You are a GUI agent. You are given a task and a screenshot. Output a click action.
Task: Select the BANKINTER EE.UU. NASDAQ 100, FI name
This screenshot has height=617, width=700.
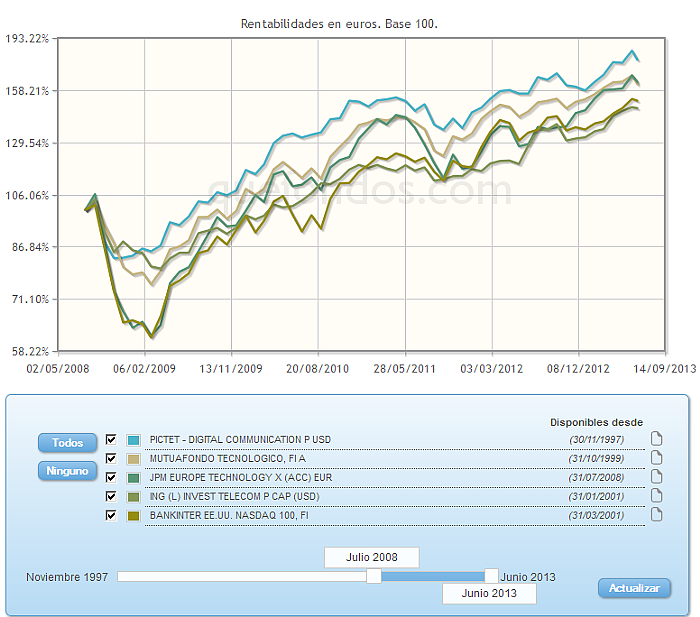pyautogui.click(x=229, y=516)
